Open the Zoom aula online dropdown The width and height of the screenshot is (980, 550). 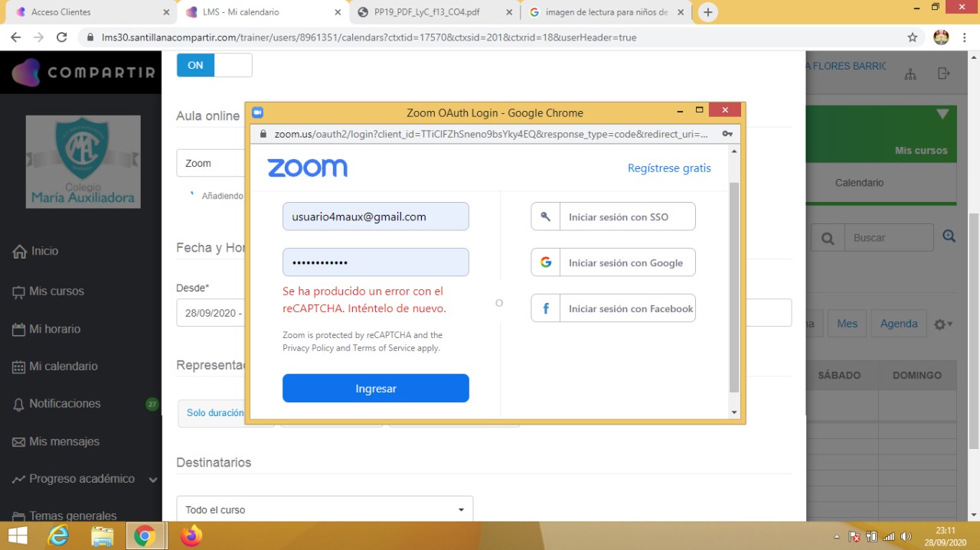211,163
